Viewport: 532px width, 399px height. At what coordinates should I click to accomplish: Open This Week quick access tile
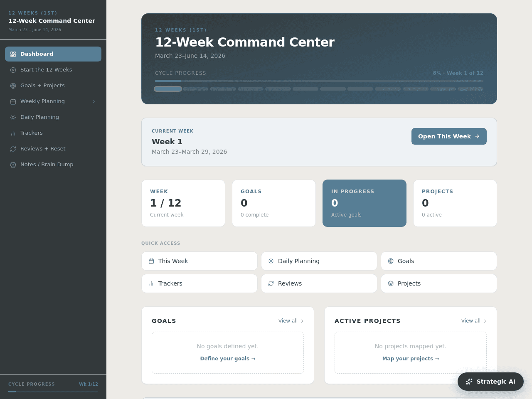[199, 261]
